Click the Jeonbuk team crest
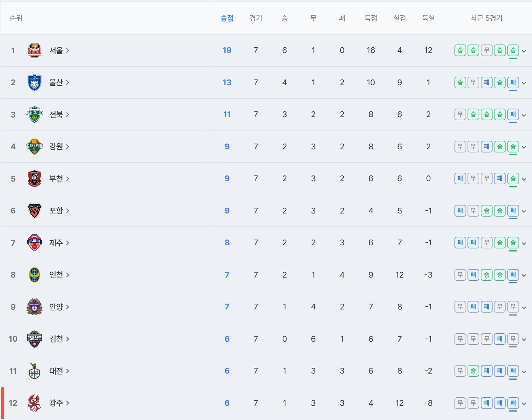This screenshot has width=532, height=420. pyautogui.click(x=35, y=114)
